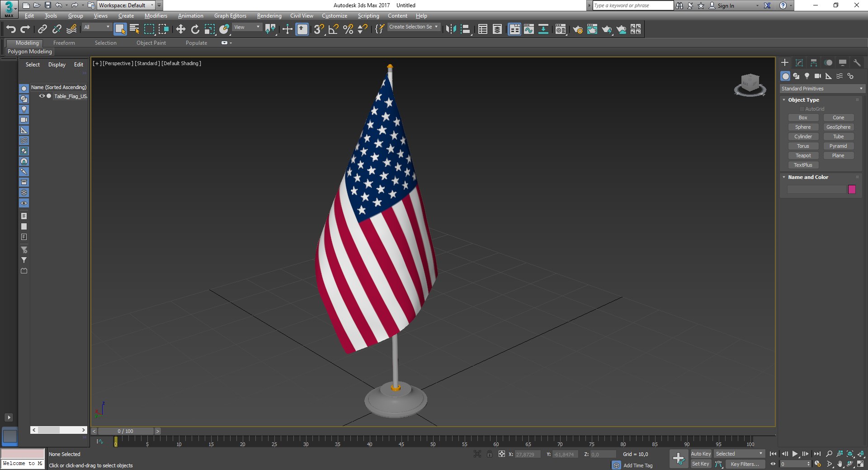Image resolution: width=868 pixels, height=470 pixels.
Task: Activate the Select Object tool
Action: [120, 29]
